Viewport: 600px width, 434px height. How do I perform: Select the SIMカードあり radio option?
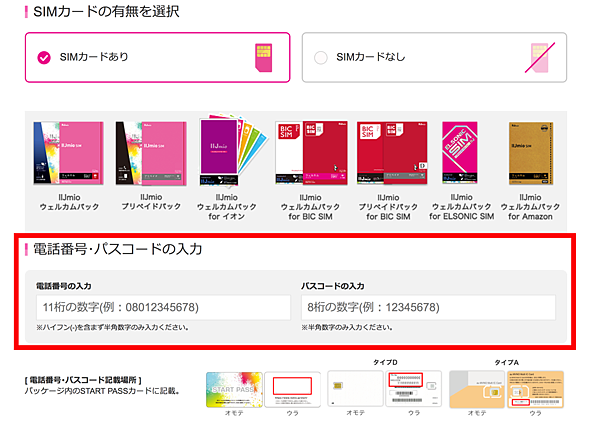click(157, 57)
